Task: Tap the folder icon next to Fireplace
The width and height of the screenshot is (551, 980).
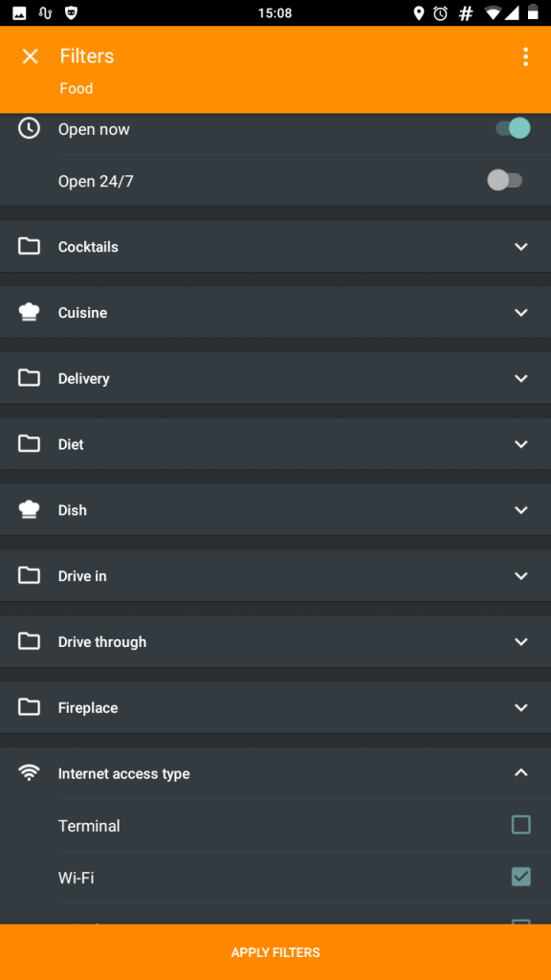Action: 29,707
